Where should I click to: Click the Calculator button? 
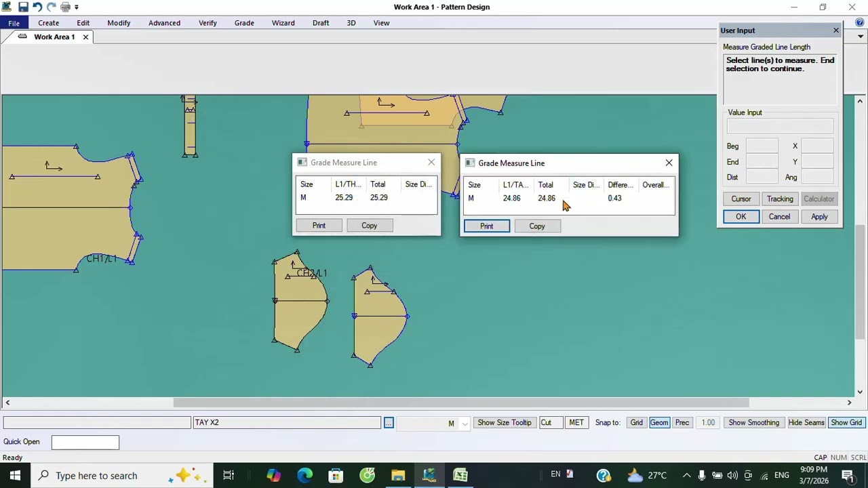[x=818, y=199]
